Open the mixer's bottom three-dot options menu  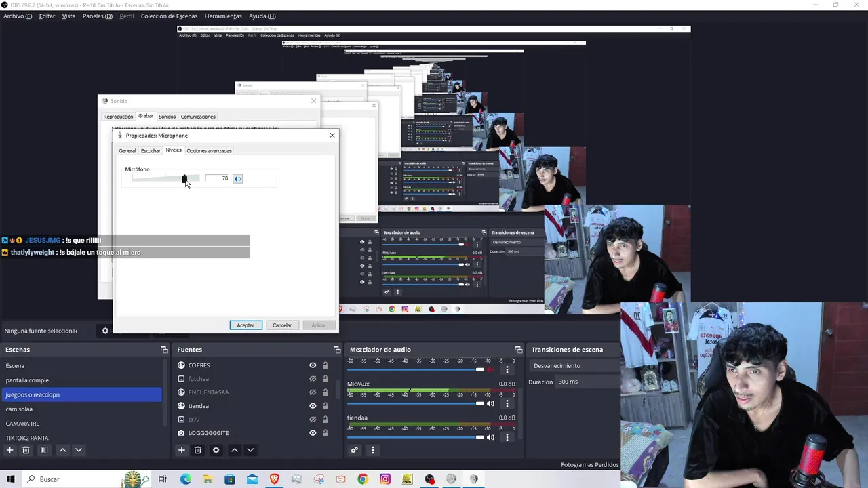tap(372, 450)
